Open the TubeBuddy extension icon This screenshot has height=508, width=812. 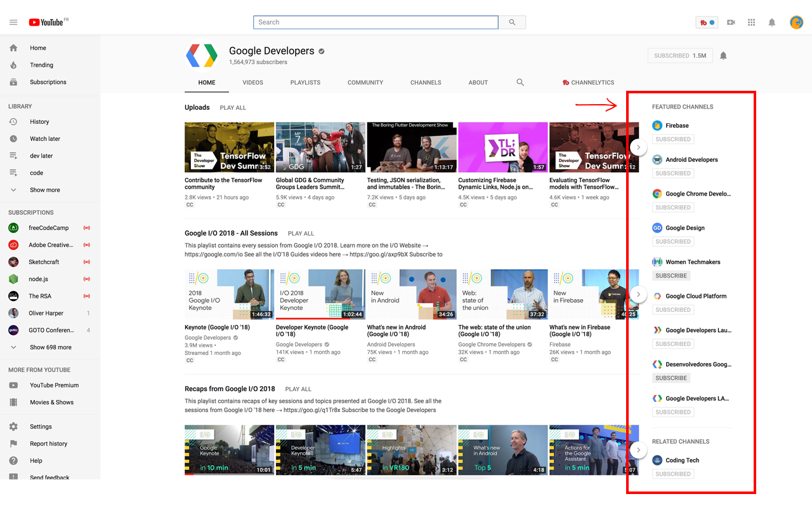(707, 22)
